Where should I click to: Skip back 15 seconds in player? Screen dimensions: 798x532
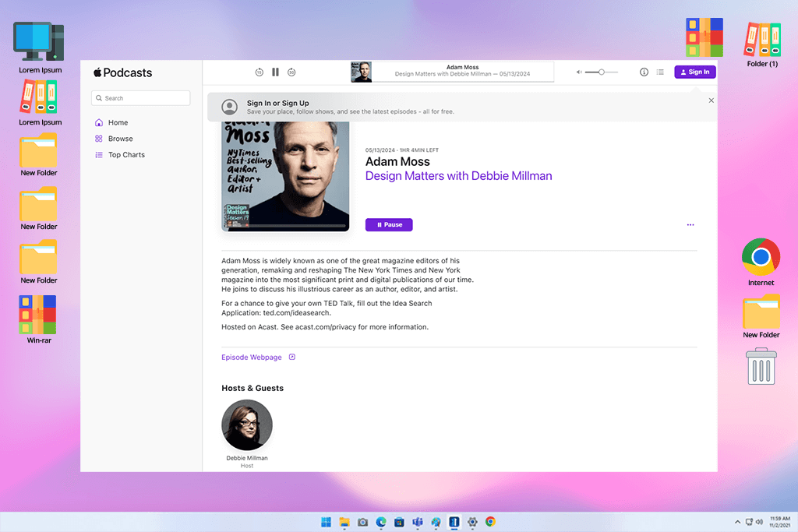coord(259,72)
